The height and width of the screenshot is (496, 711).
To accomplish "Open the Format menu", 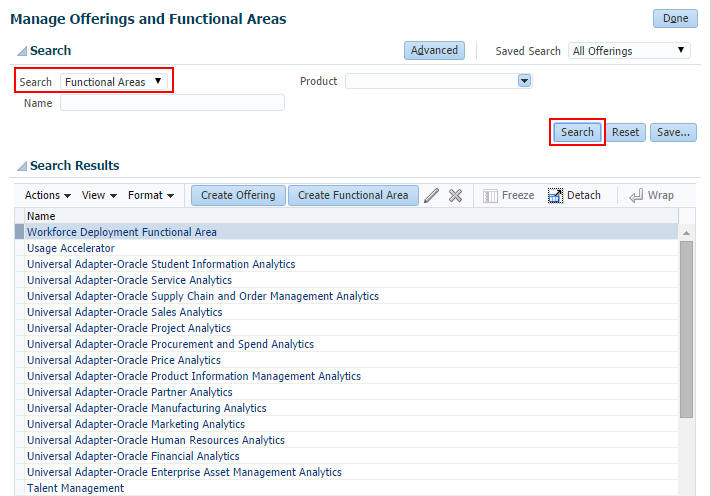I will coord(151,196).
